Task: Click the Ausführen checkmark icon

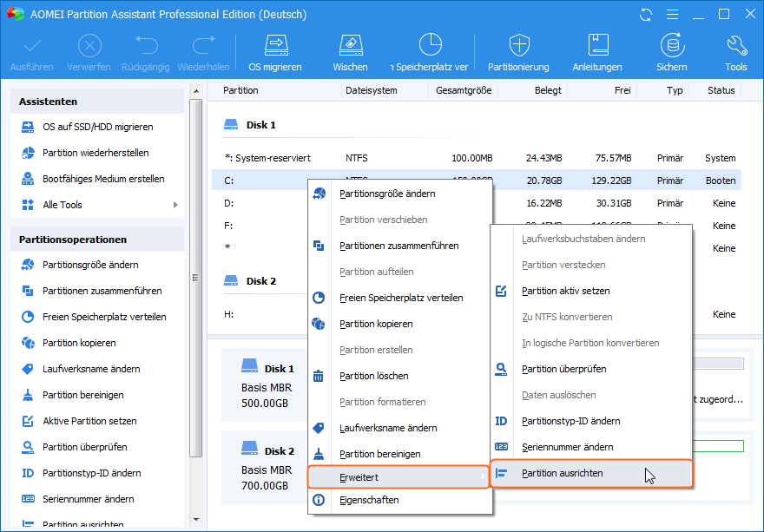Action: tap(32, 46)
